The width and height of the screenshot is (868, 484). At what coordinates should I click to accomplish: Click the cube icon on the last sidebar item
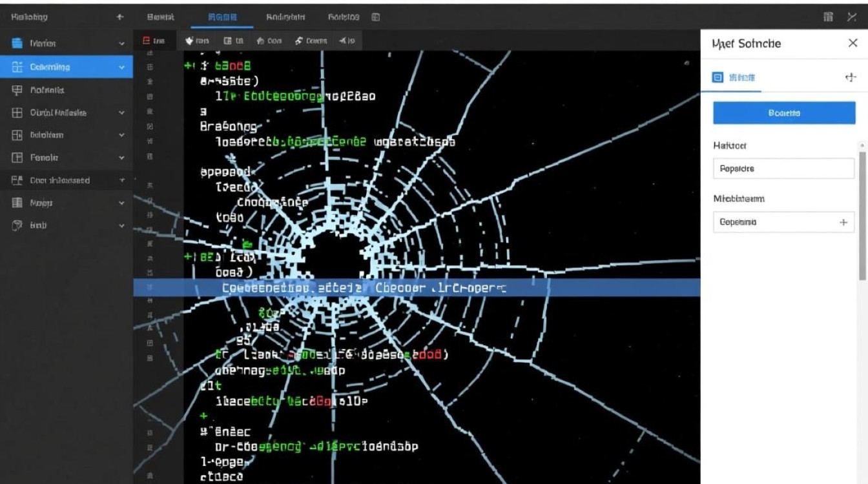17,226
